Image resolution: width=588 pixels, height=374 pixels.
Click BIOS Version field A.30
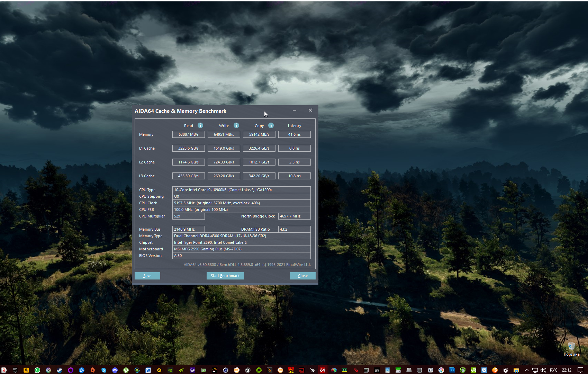pyautogui.click(x=242, y=256)
